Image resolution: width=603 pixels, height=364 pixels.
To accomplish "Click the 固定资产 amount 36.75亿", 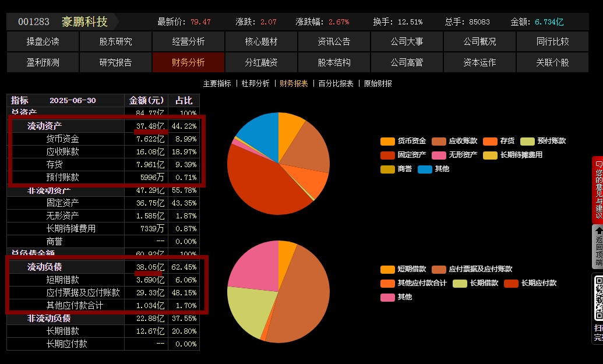I will tap(150, 203).
